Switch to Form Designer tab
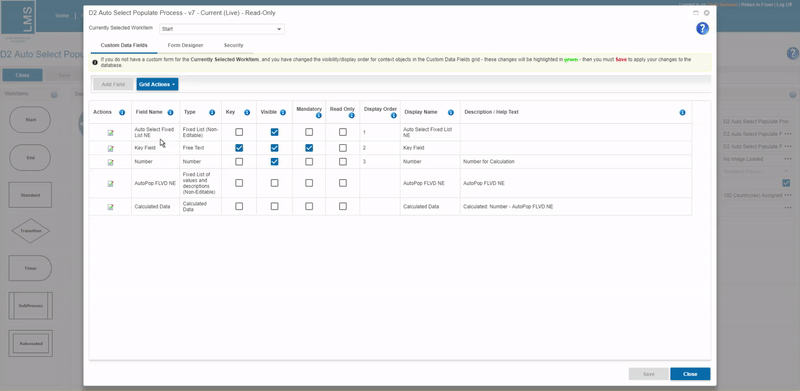This screenshot has width=800, height=391. 185,45
